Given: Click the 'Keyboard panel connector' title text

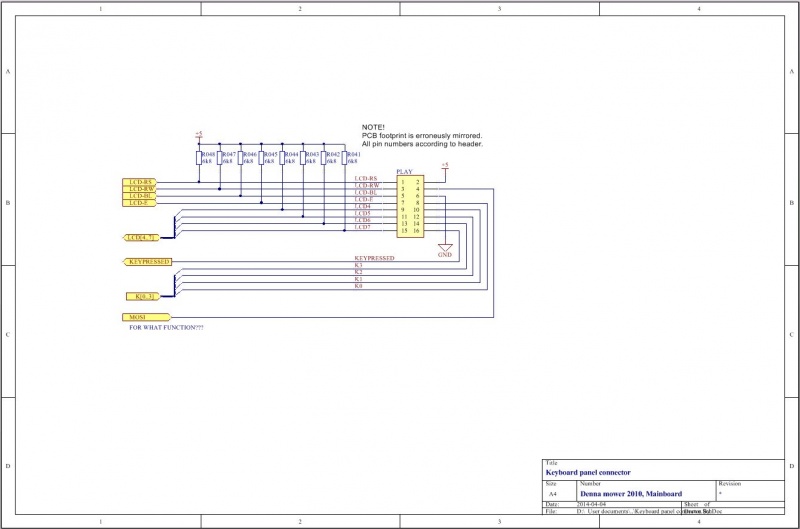Looking at the screenshot, I should pos(588,472).
